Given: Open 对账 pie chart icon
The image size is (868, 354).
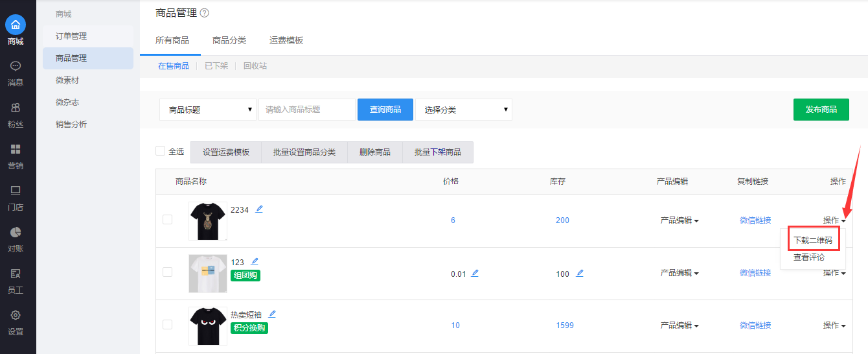Looking at the screenshot, I should click(16, 232).
